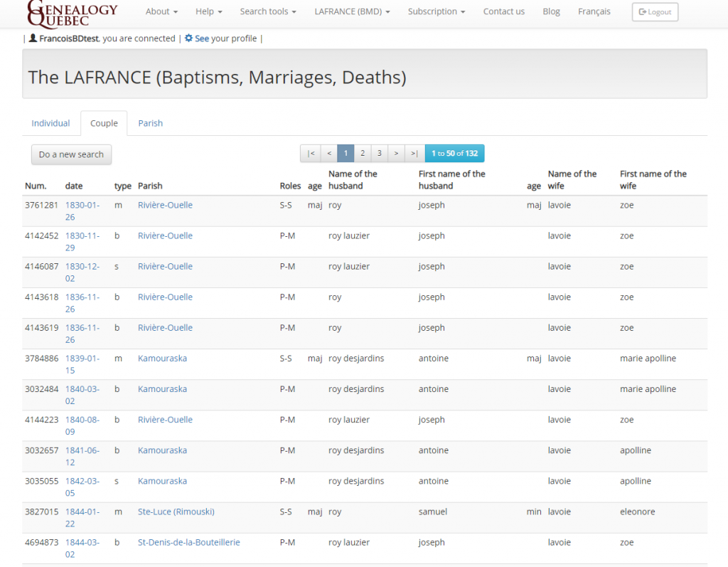
Task: Select the Couple tab
Action: pyautogui.click(x=104, y=123)
